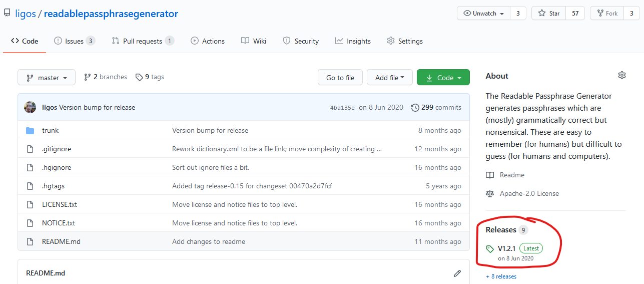Open the Pull requests tab
This screenshot has height=284, width=644.
coord(143,41)
